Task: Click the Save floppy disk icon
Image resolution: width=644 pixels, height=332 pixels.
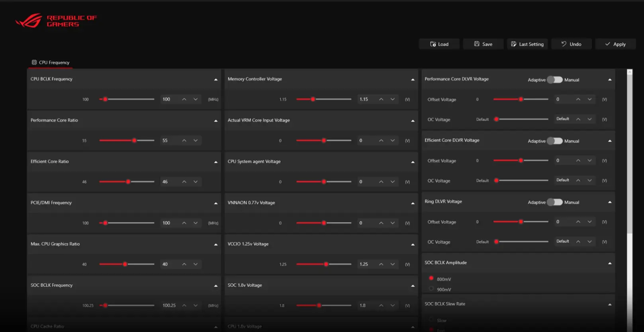Action: tap(477, 44)
